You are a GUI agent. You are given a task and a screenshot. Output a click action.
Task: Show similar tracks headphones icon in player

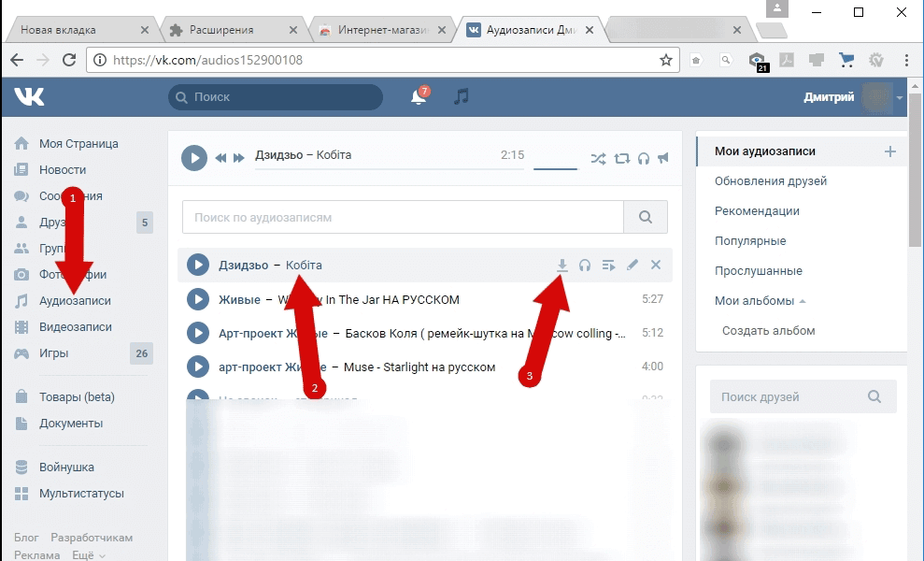click(x=644, y=158)
